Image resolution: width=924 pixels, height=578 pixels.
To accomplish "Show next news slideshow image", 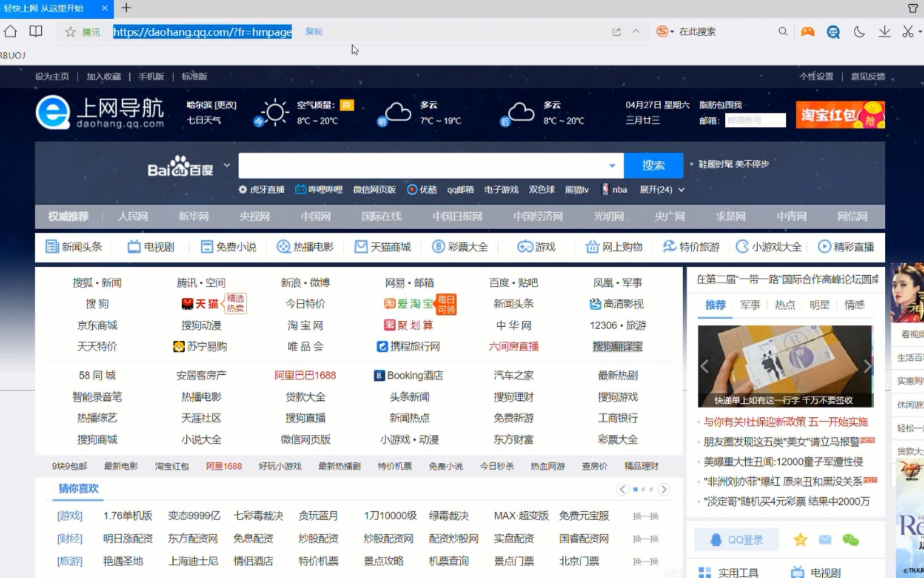I will pos(866,366).
